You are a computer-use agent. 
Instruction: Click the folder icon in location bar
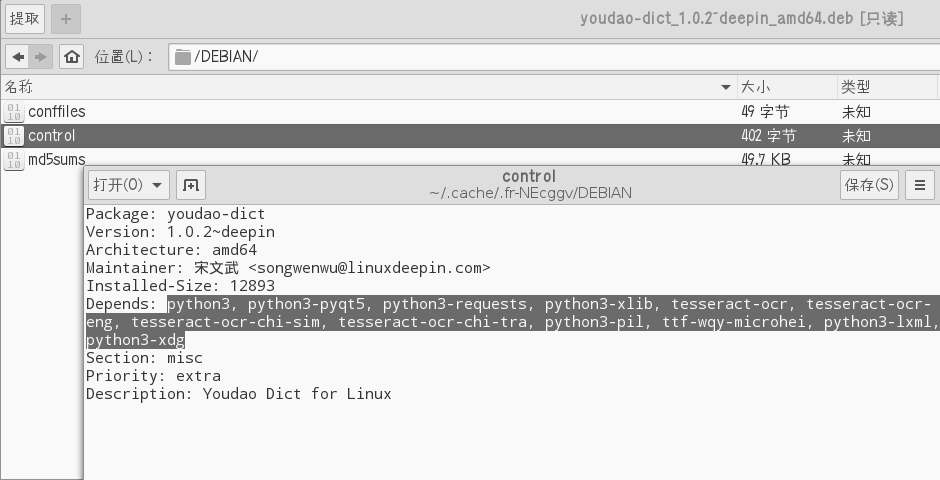(x=183, y=57)
